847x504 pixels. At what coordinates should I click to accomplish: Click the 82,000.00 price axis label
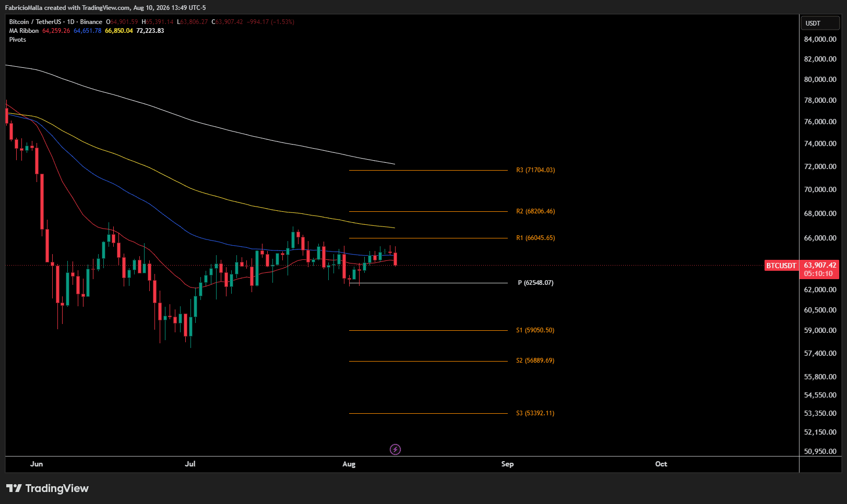(x=820, y=59)
